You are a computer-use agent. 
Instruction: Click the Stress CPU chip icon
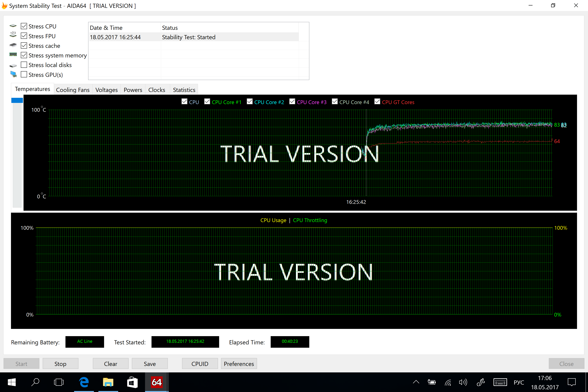coord(13,26)
